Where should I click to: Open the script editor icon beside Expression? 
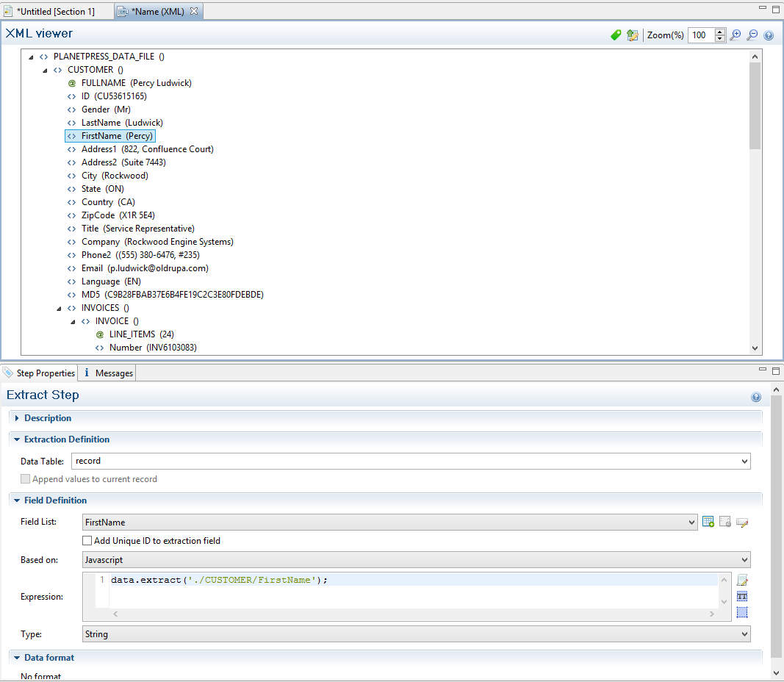click(742, 581)
